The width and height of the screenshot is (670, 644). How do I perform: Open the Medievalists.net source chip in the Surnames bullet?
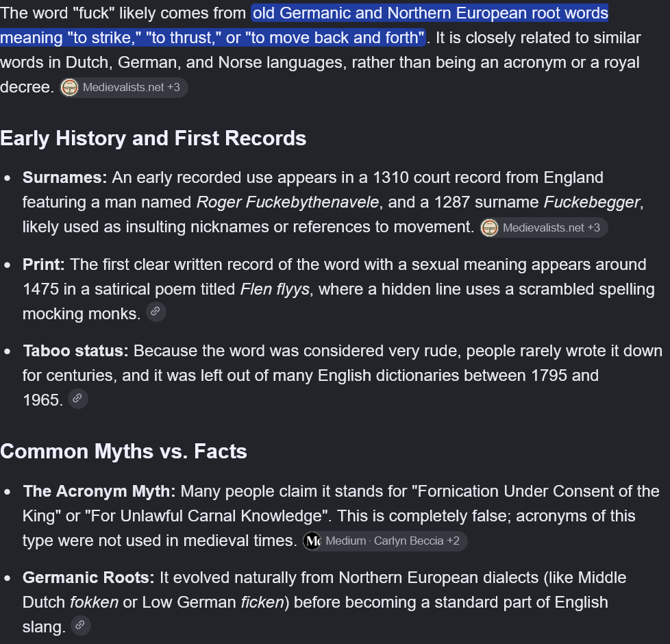click(543, 227)
